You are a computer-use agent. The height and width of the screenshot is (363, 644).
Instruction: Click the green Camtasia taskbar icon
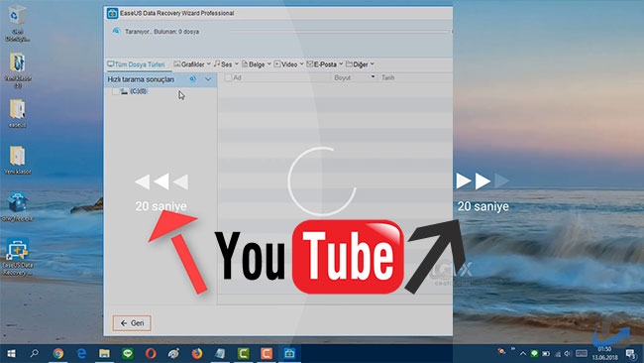pyautogui.click(x=244, y=353)
